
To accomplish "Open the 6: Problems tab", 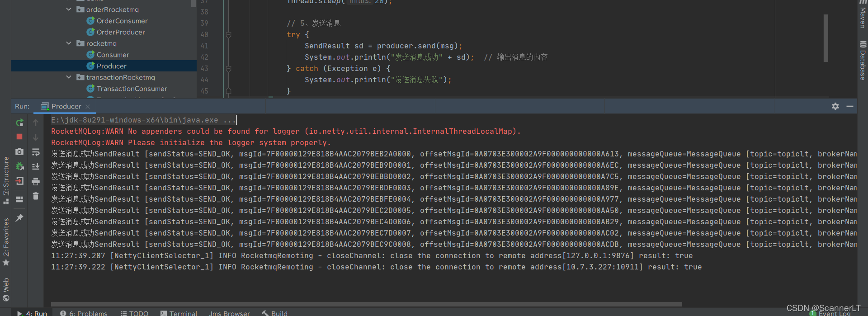I will [84, 313].
